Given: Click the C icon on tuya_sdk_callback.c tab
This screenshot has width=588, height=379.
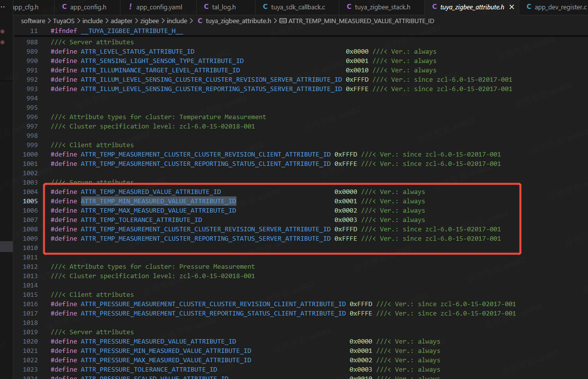Looking at the screenshot, I should click(266, 7).
